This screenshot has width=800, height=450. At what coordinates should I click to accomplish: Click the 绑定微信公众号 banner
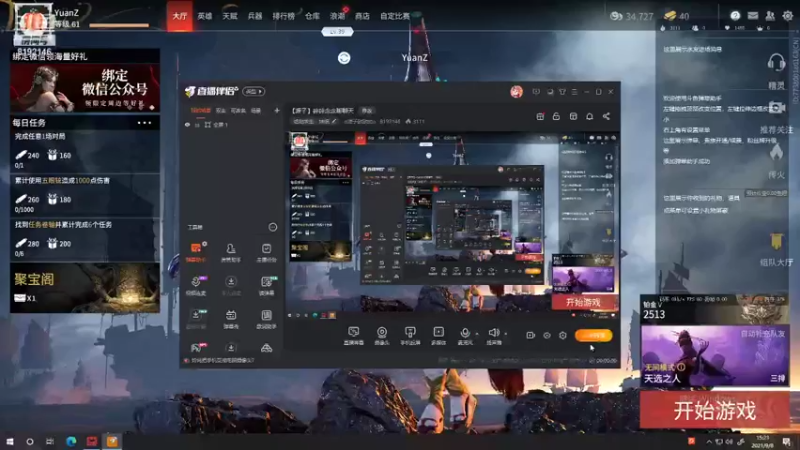[85, 88]
